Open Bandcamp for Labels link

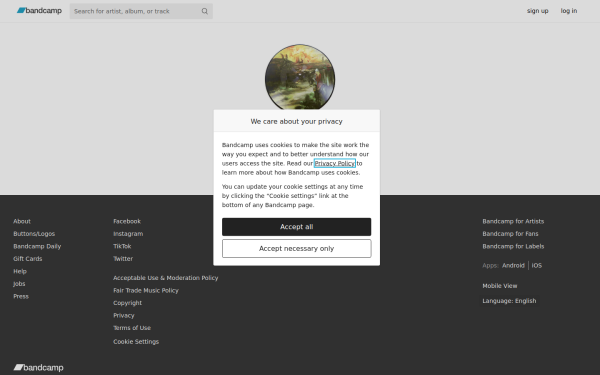click(513, 246)
